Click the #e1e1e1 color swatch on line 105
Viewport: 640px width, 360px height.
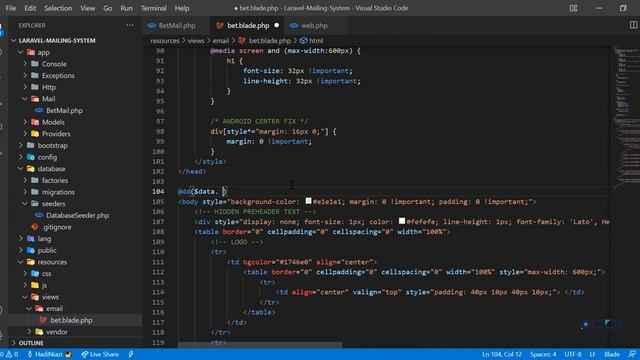pyautogui.click(x=309, y=201)
